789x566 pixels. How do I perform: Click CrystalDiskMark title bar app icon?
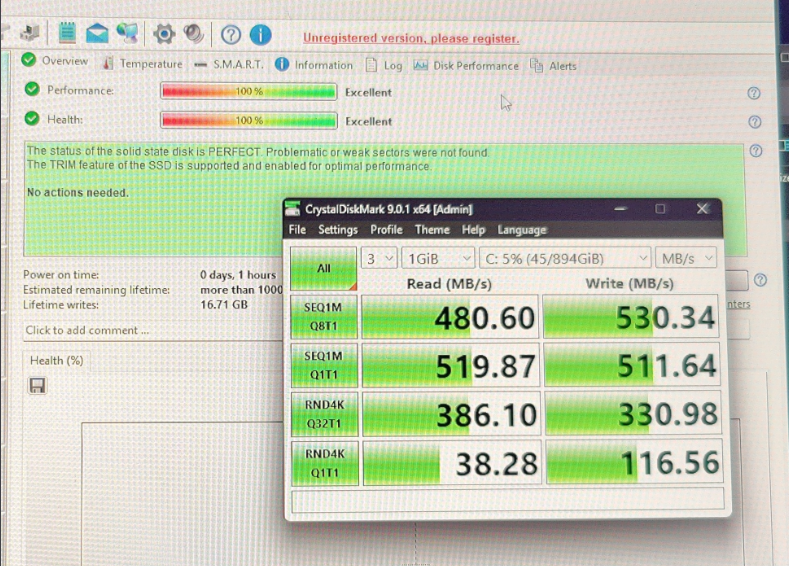[x=292, y=208]
